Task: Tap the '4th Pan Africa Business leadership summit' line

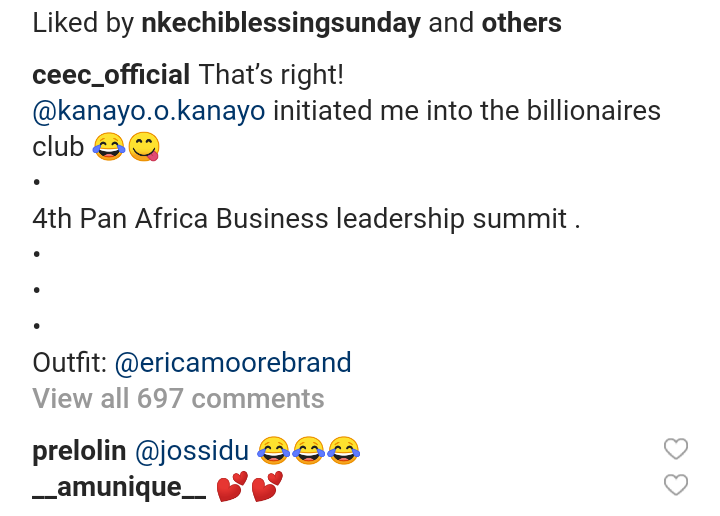Action: [x=306, y=218]
